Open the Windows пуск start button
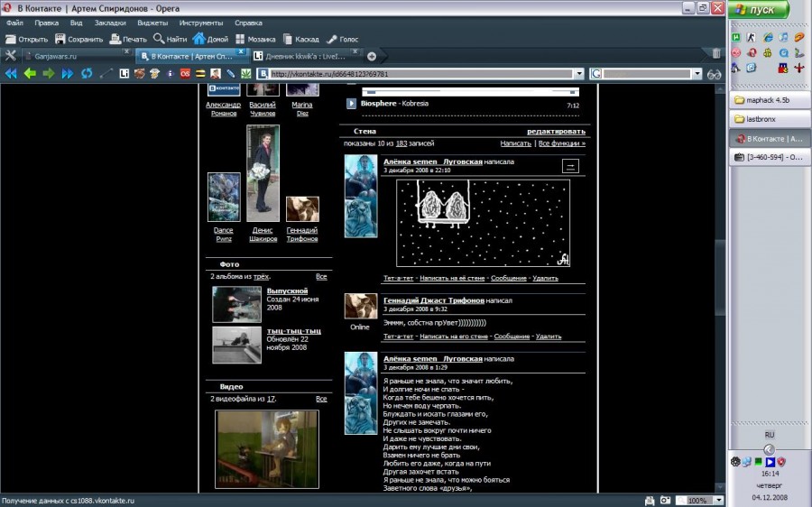The height and width of the screenshot is (507, 812). pos(758,9)
